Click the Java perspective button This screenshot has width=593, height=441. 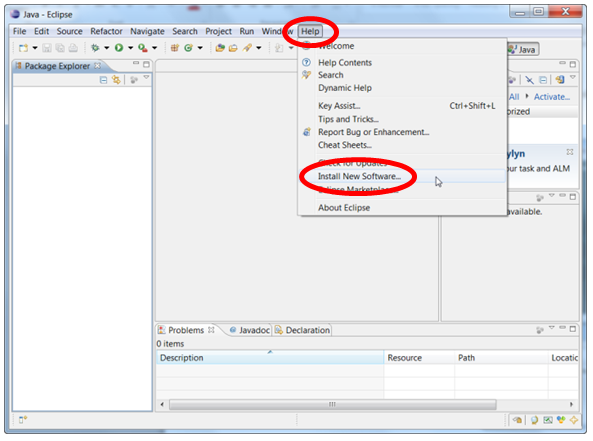click(523, 50)
